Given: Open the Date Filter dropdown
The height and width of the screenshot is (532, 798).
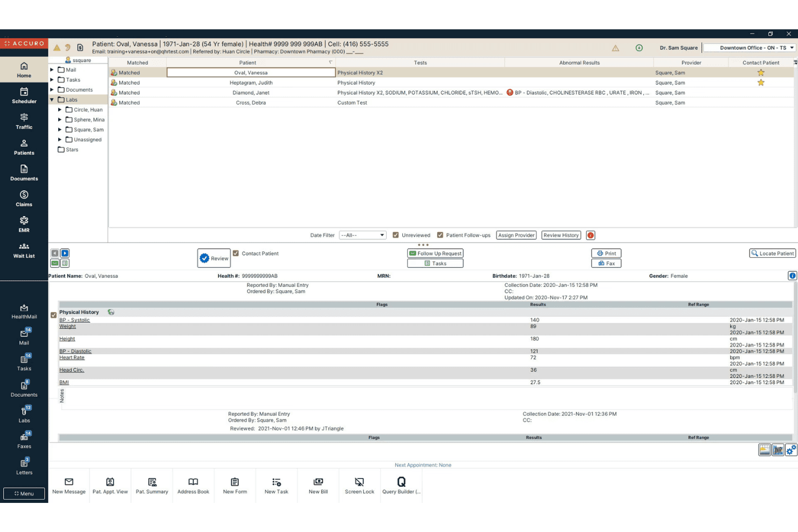Looking at the screenshot, I should pyautogui.click(x=362, y=235).
